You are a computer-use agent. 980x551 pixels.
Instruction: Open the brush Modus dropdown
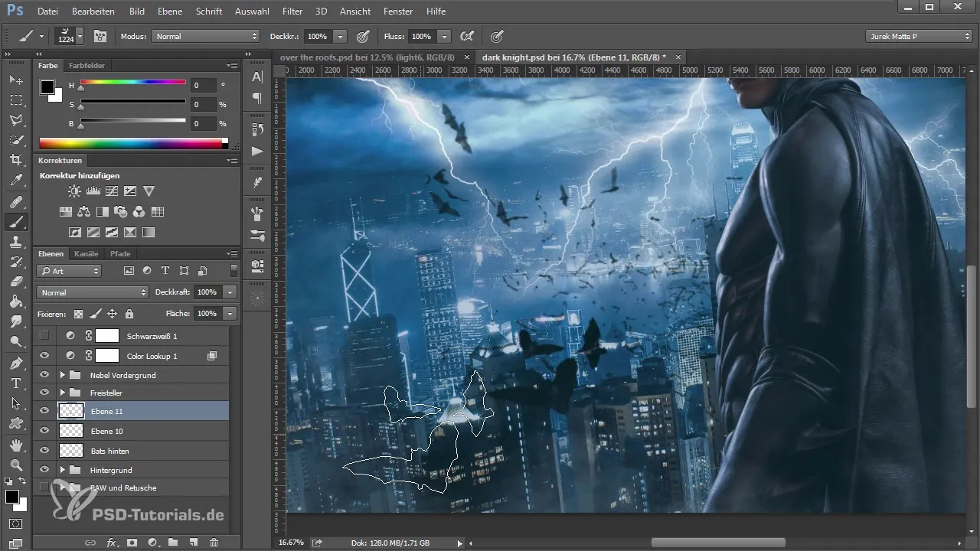206,36
